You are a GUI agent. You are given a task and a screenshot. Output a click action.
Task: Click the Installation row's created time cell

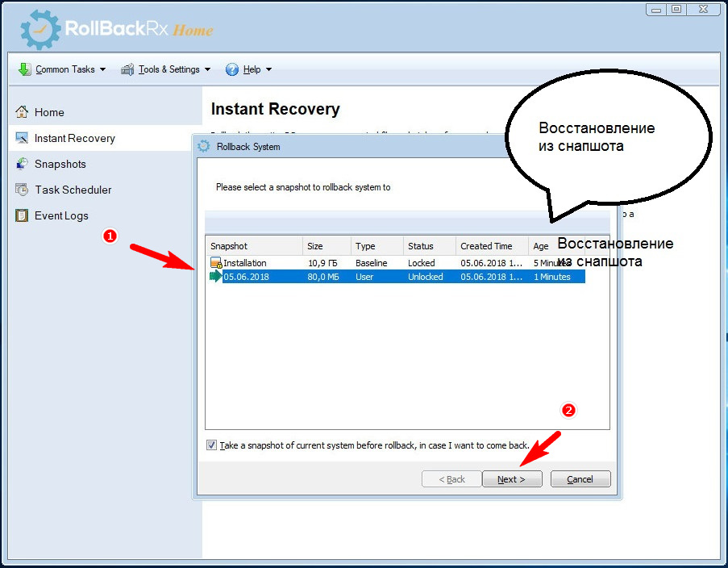[x=491, y=263]
